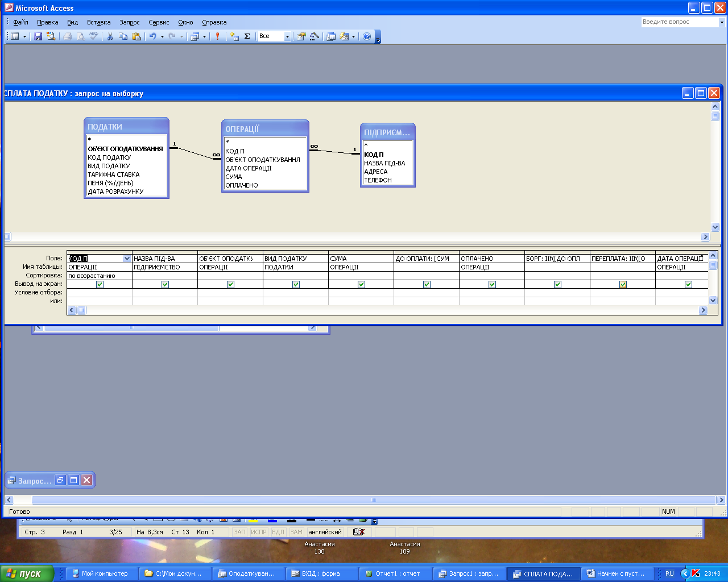Image resolution: width=728 pixels, height=582 pixels.
Task: Open the Query Type dropdown arrow
Action: 204,36
